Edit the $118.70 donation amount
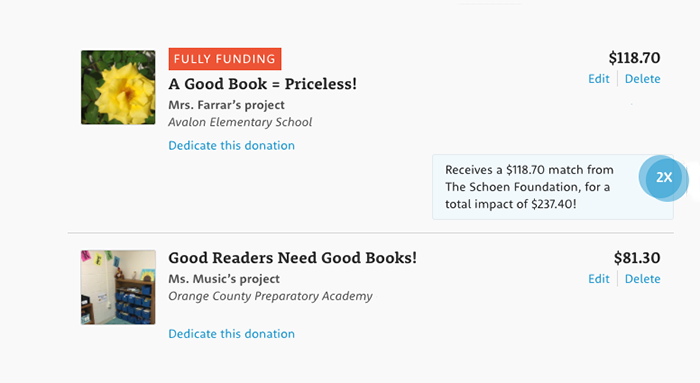Image resolution: width=700 pixels, height=383 pixels. click(x=598, y=79)
